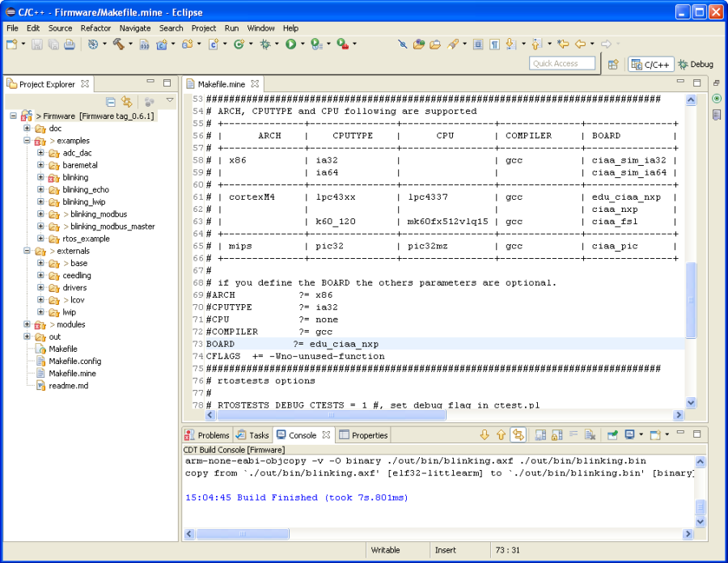The height and width of the screenshot is (563, 728).
Task: Click console Show Next Error down arrow
Action: coord(485,435)
